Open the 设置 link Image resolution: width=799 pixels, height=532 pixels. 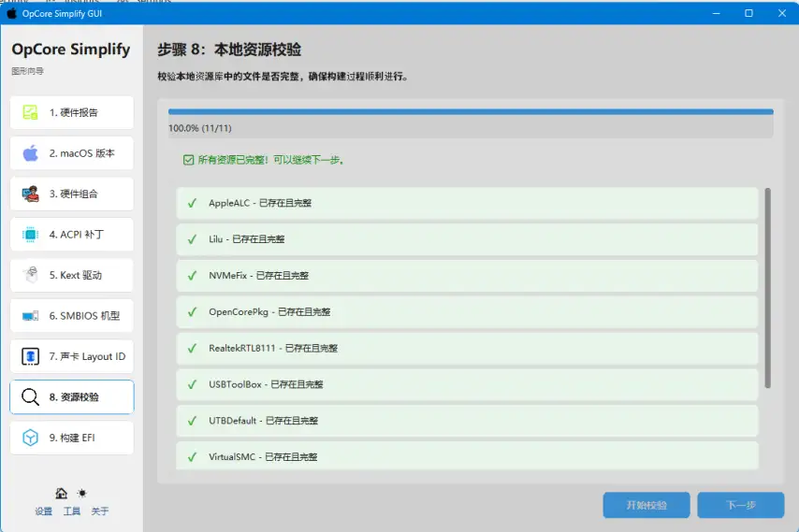(x=43, y=511)
